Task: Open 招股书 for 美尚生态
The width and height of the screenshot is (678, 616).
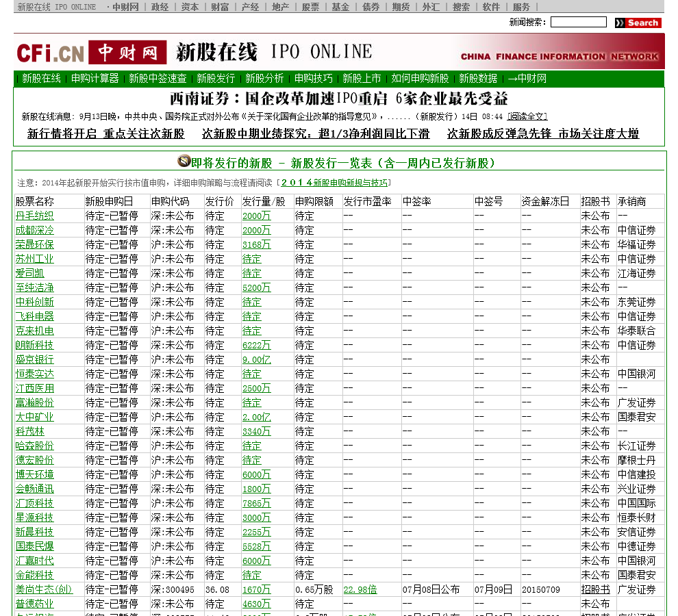Action: (x=595, y=589)
